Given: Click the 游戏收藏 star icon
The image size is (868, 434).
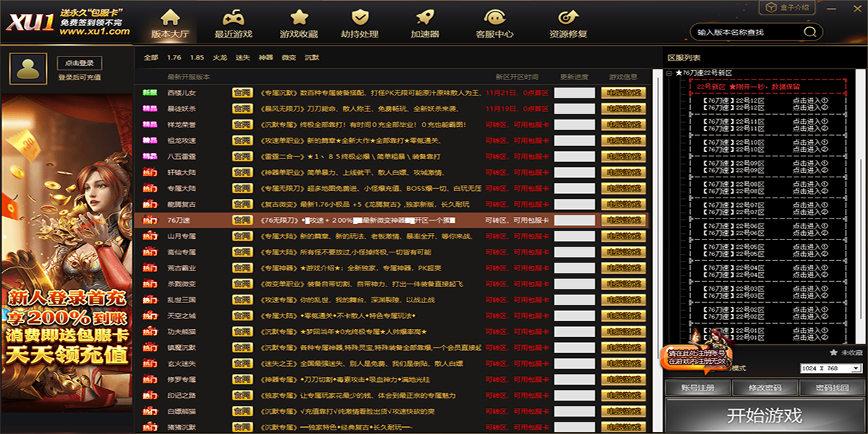Looking at the screenshot, I should point(299,18).
